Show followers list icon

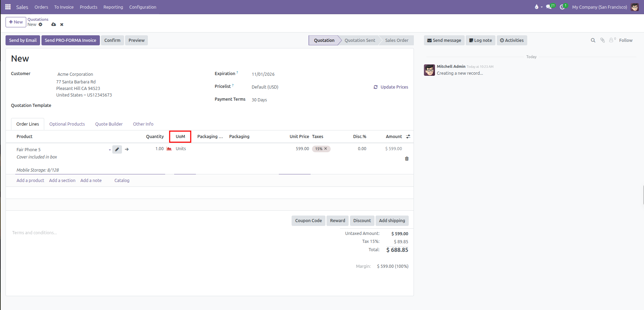pos(612,40)
